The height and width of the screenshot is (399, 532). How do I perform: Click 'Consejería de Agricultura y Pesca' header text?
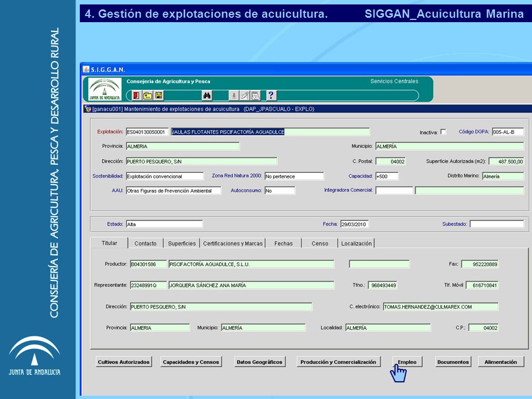point(168,81)
